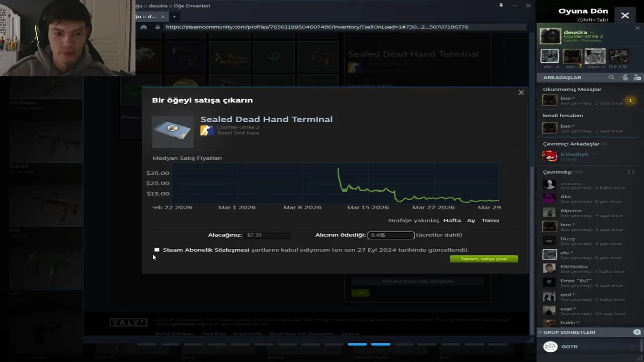Open online friend 6 Owzhy6
This screenshot has height=362, width=644.
click(587, 156)
